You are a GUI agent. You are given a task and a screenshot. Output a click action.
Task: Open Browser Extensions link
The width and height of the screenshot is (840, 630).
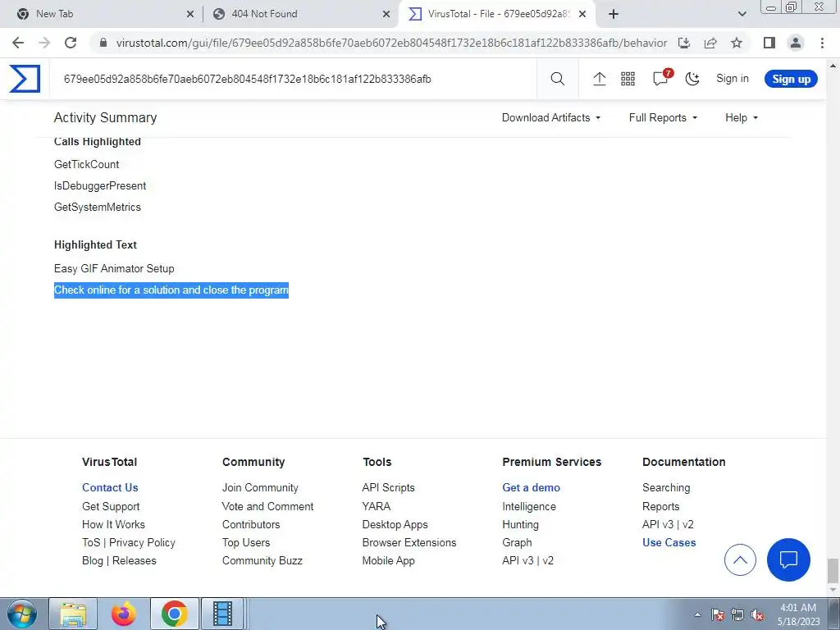pyautogui.click(x=409, y=542)
